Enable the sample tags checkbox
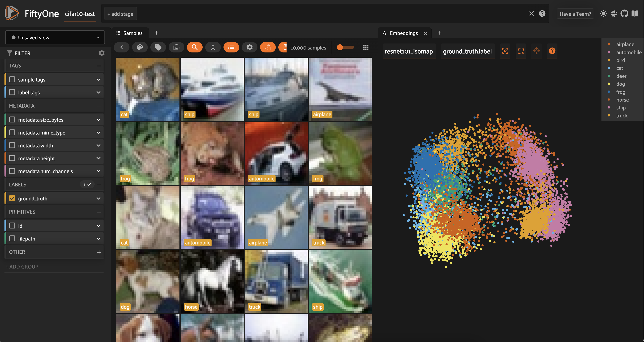Screen dimensions: 644x342 [x=12, y=80]
